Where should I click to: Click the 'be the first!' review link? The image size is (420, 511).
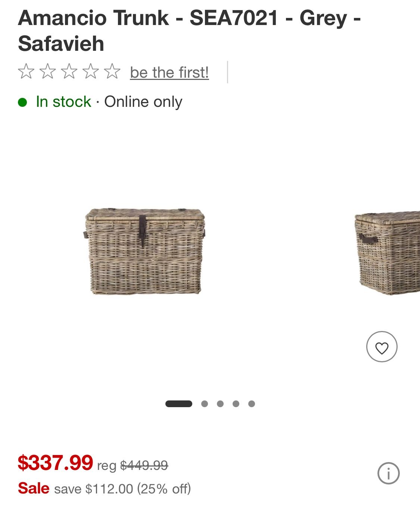click(x=169, y=72)
